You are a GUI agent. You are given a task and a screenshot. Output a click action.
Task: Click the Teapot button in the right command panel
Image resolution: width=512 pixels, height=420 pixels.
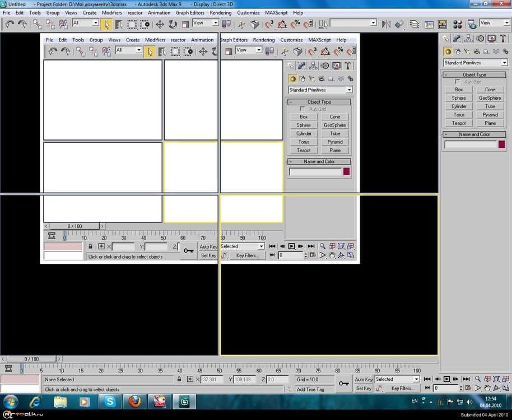point(459,123)
